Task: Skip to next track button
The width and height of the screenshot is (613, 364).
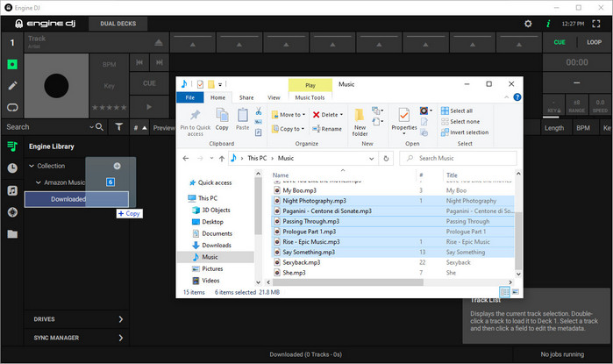Action: point(159,62)
